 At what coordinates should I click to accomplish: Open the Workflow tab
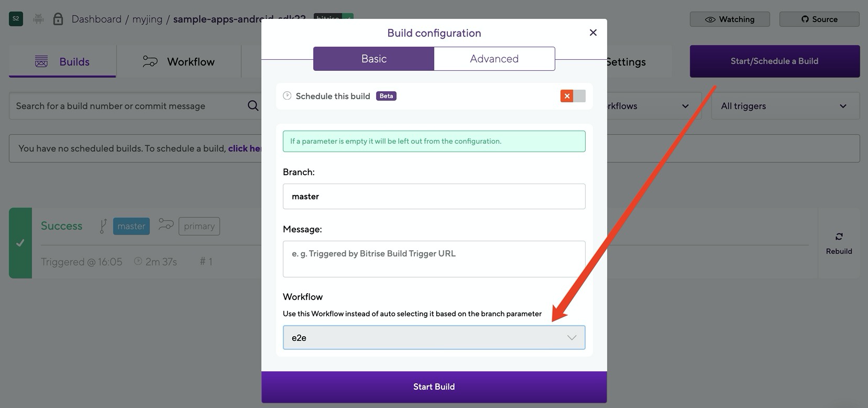(x=179, y=62)
